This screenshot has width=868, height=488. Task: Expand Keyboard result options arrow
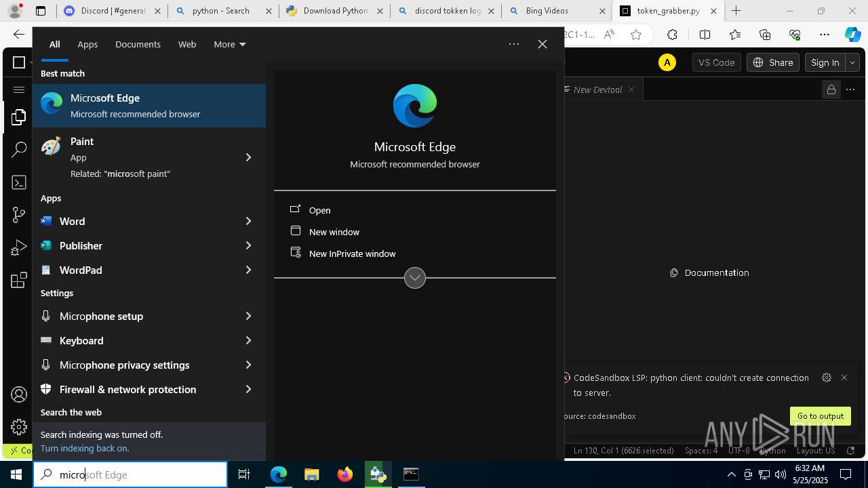[248, 340]
